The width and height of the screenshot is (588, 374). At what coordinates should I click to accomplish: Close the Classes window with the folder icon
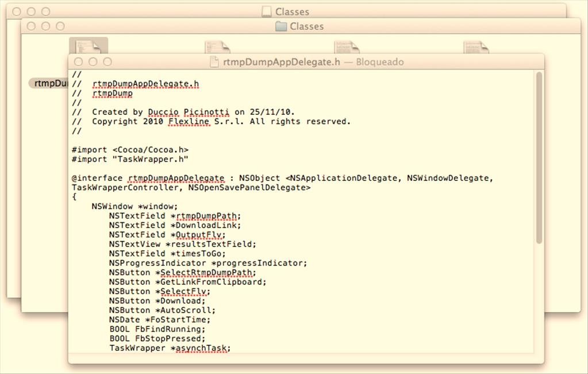(x=31, y=26)
